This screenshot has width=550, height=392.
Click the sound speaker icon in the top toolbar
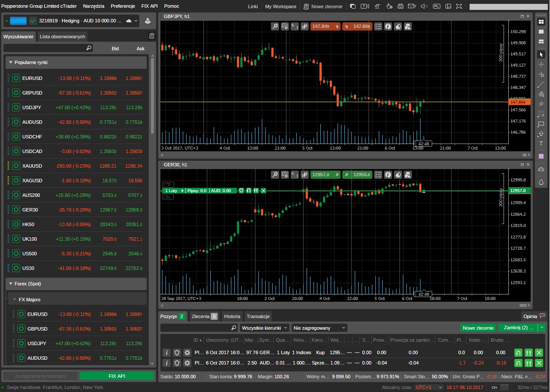pos(424,6)
